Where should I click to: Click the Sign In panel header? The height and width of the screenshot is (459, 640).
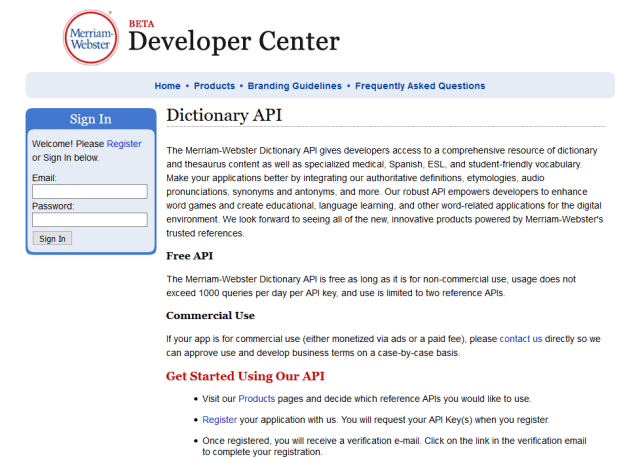pyautogui.click(x=91, y=119)
